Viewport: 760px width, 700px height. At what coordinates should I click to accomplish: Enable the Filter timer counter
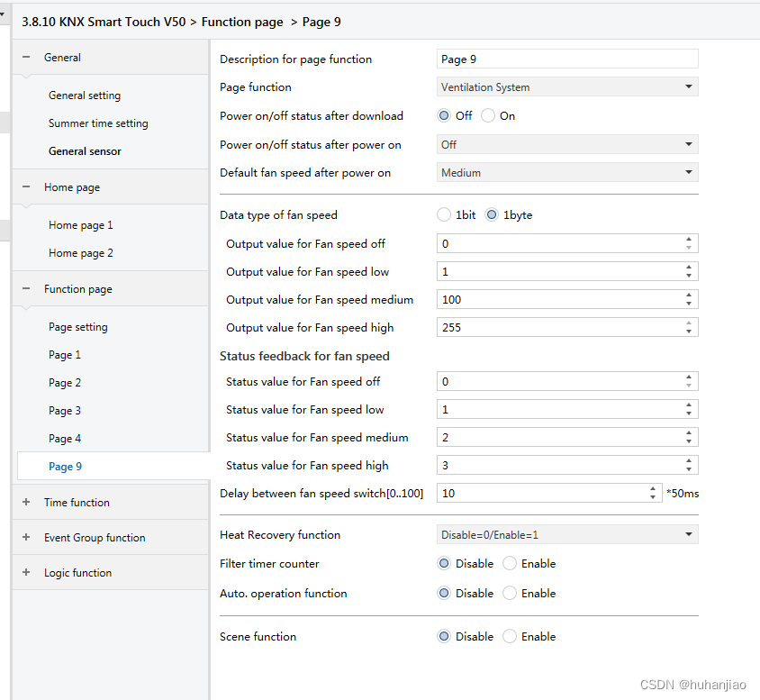(511, 564)
